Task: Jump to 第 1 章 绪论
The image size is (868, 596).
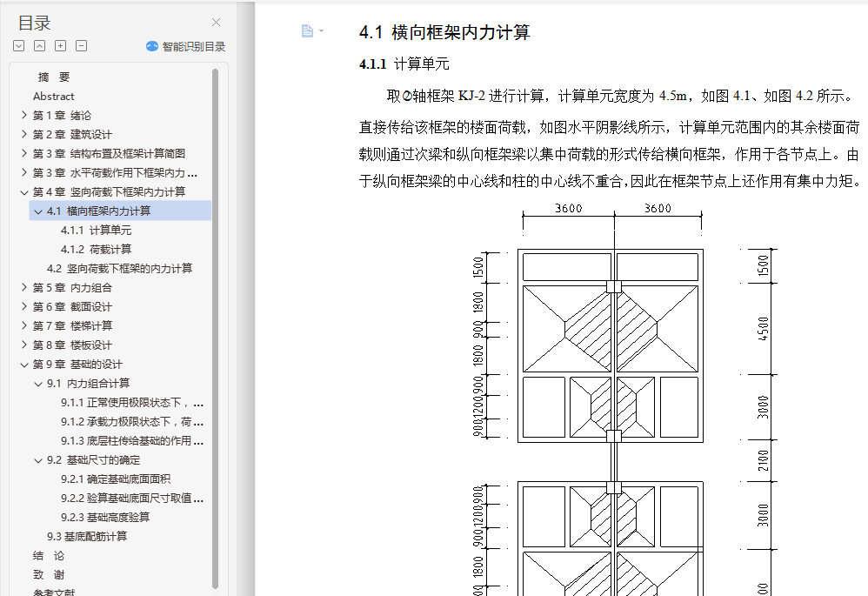Action: tap(62, 115)
